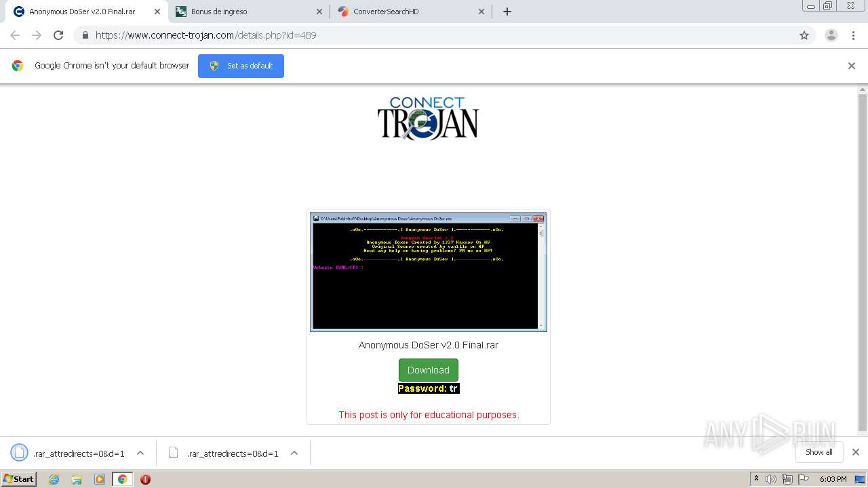Click Anonymous DoSer v2.0 Final.rar title text
Image resolution: width=868 pixels, height=488 pixels.
tap(429, 345)
